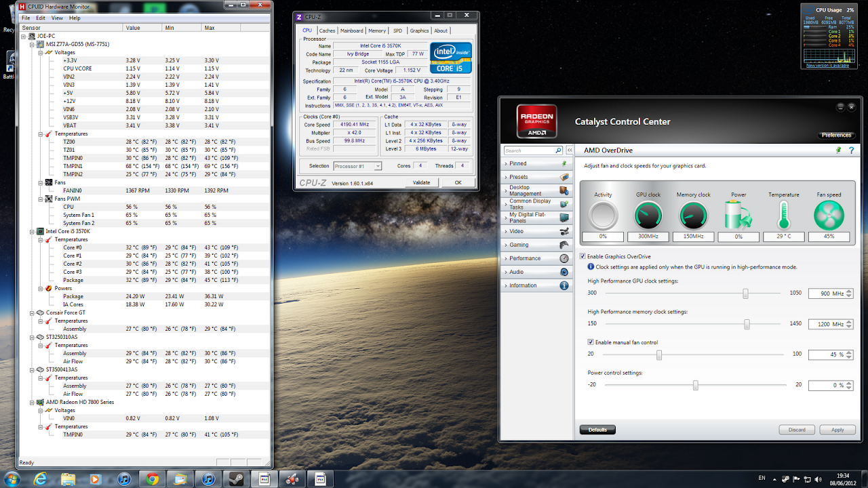This screenshot has height=488, width=868.
Task: Click the Power battery icon
Action: coord(738,216)
